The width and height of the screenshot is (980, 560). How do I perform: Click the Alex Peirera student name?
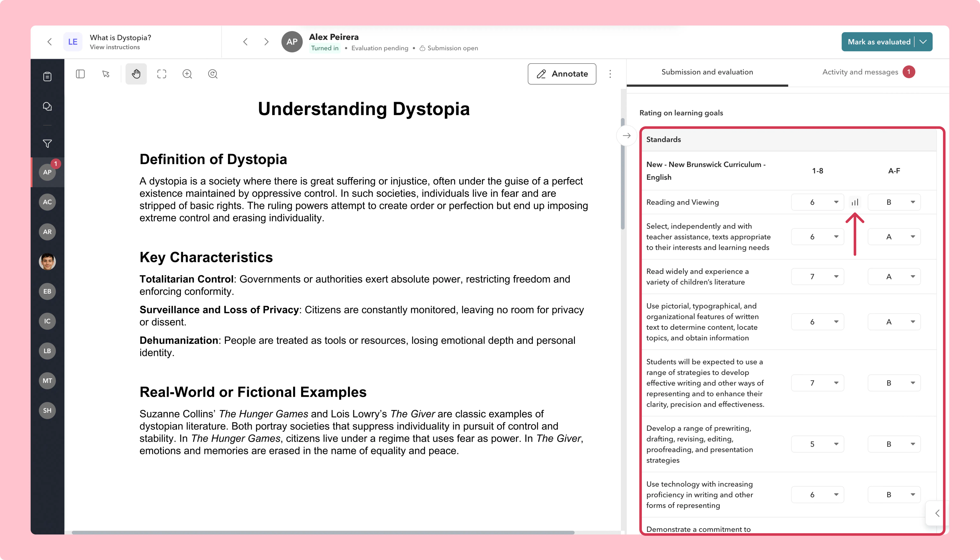click(x=334, y=37)
